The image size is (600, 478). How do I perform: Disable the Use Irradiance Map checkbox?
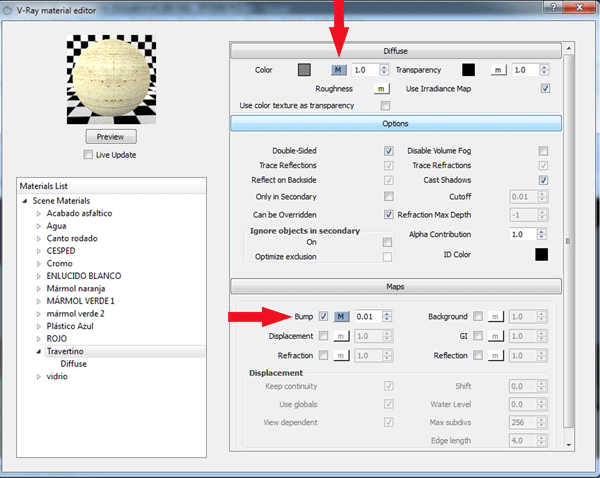coord(545,88)
